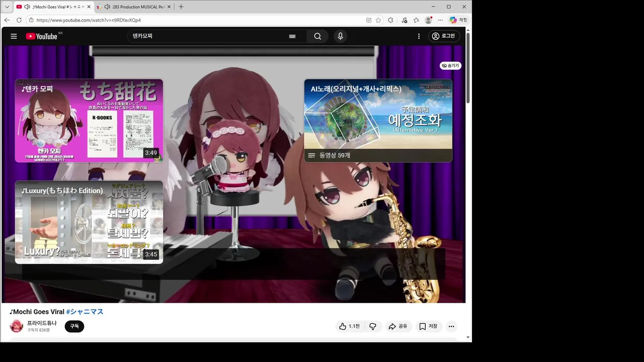This screenshot has width=644, height=362.
Task: Reload the page with refresh icon
Action: 19,20
